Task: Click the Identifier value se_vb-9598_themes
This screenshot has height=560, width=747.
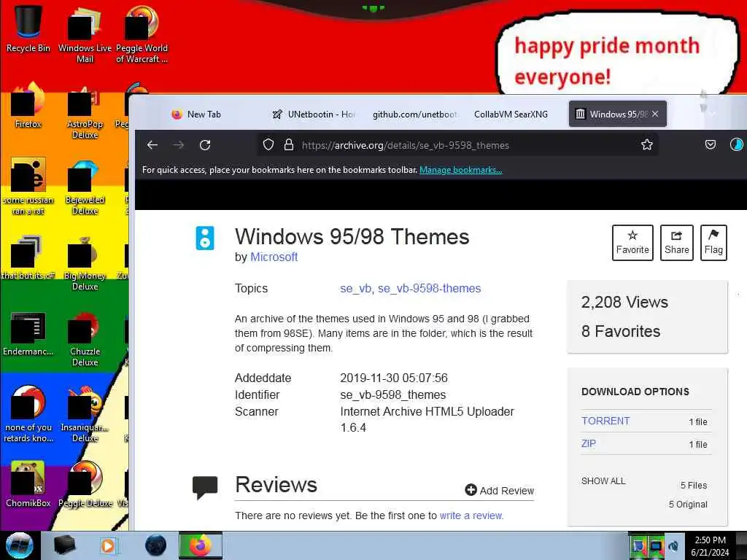Action: click(393, 394)
